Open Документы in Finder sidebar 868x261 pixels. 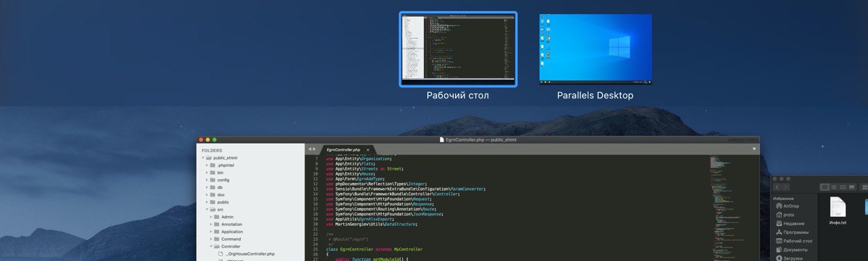pos(791,249)
